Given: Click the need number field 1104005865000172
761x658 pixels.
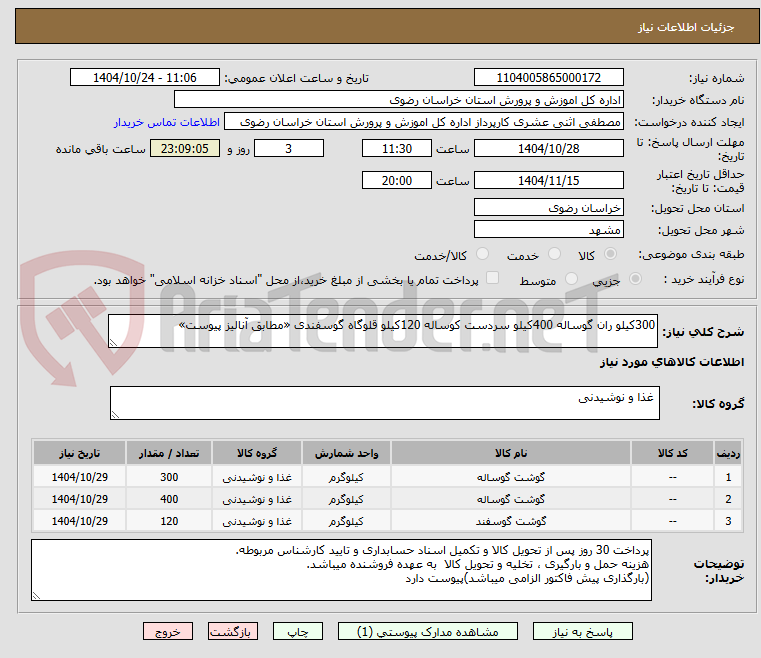Looking at the screenshot, I should (x=548, y=78).
